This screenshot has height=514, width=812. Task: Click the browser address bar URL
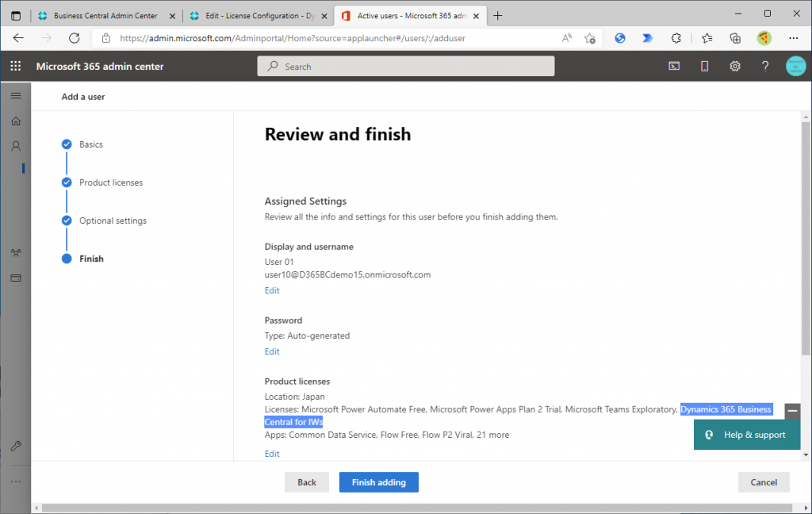click(293, 38)
